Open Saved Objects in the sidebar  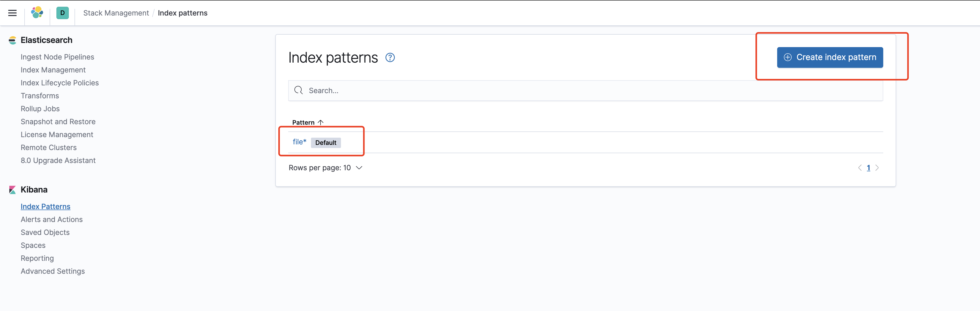[45, 233]
